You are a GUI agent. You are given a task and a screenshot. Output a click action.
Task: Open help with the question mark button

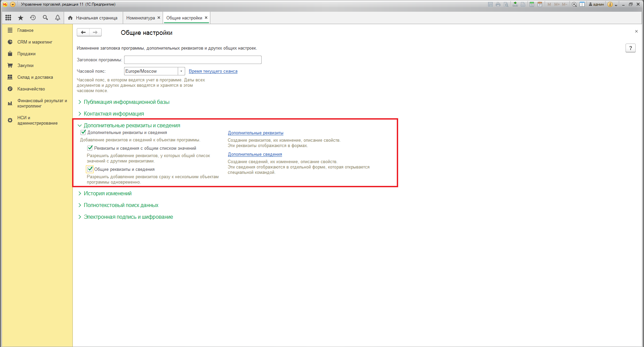pyautogui.click(x=630, y=48)
